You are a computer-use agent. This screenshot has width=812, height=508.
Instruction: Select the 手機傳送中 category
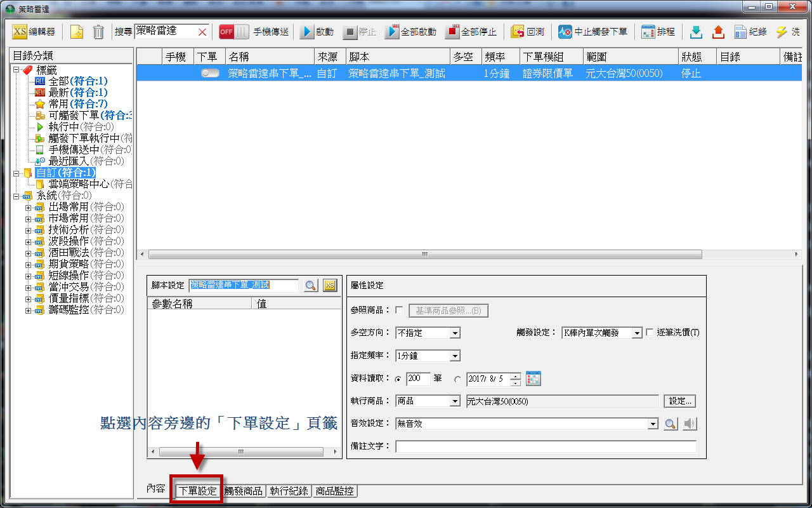[84, 150]
